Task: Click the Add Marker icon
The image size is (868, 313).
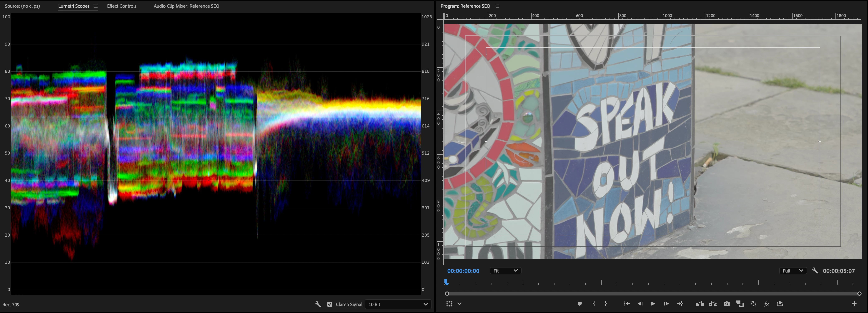Action: coord(580,304)
